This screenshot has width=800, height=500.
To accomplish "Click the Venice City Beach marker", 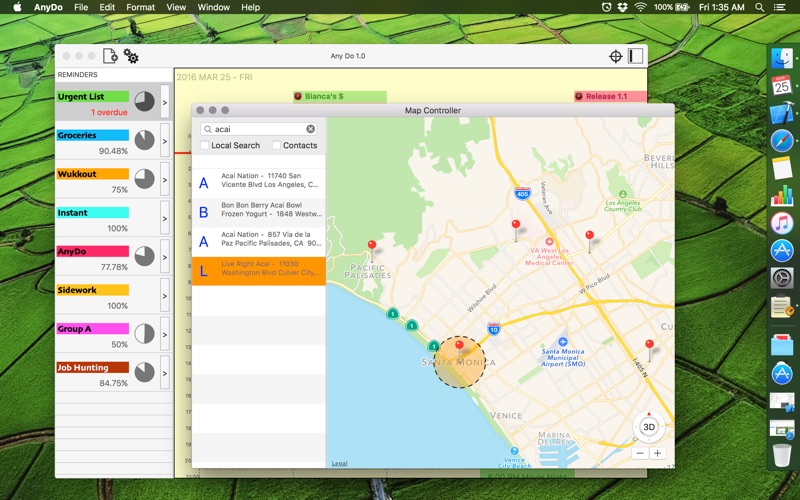I will pyautogui.click(x=514, y=451).
